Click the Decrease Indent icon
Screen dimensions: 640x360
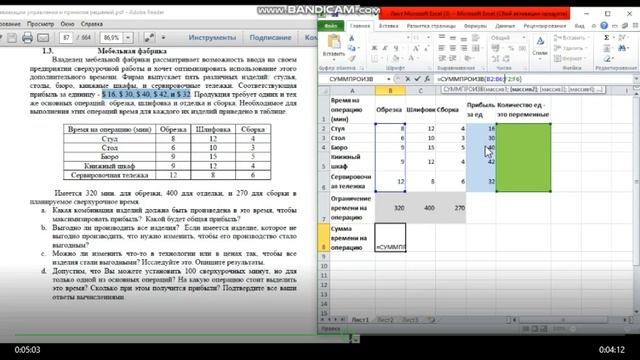click(442, 58)
